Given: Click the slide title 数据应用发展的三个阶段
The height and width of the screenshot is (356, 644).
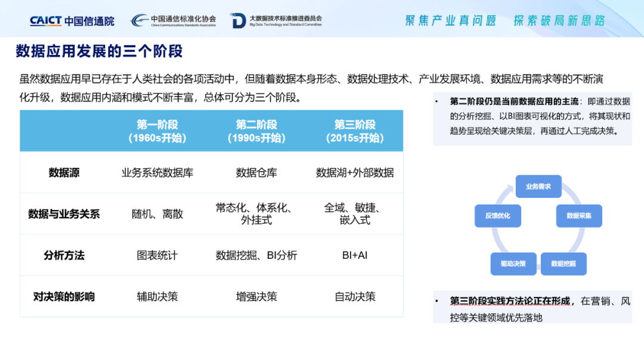Looking at the screenshot, I should click(99, 52).
